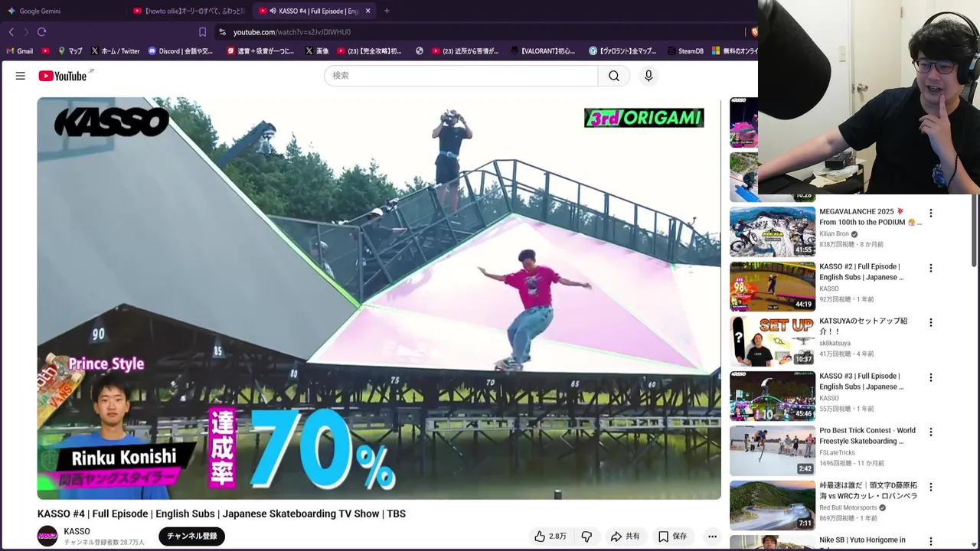
Task: Open the YouTube hamburger guide menu
Action: [x=21, y=76]
